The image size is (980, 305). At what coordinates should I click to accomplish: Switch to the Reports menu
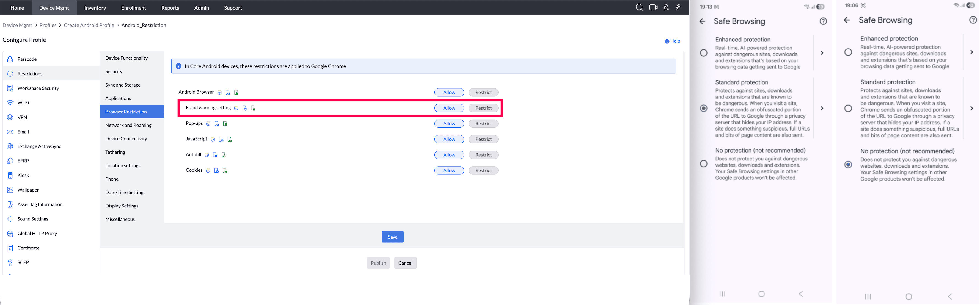[170, 8]
